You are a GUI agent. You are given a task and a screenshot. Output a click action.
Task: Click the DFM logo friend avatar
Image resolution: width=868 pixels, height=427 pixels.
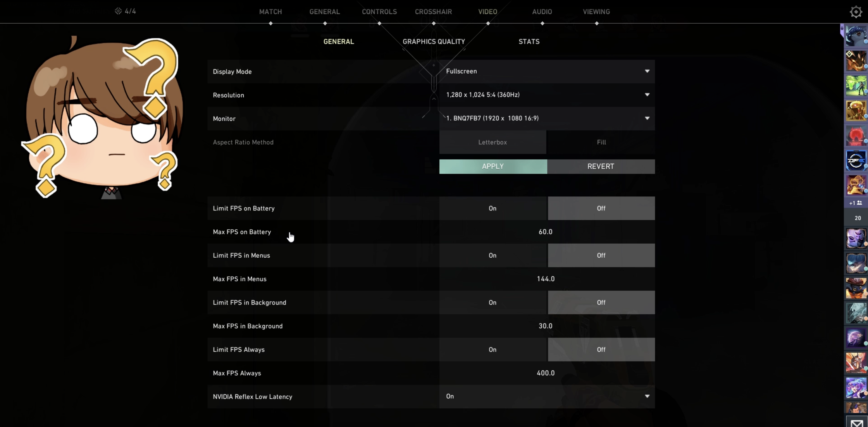pyautogui.click(x=856, y=160)
